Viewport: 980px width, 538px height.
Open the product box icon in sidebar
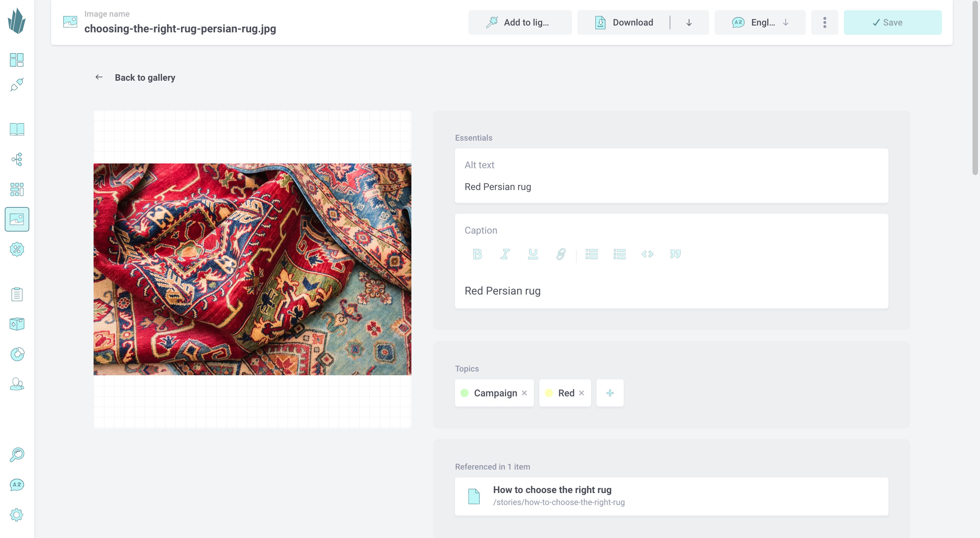(17, 325)
